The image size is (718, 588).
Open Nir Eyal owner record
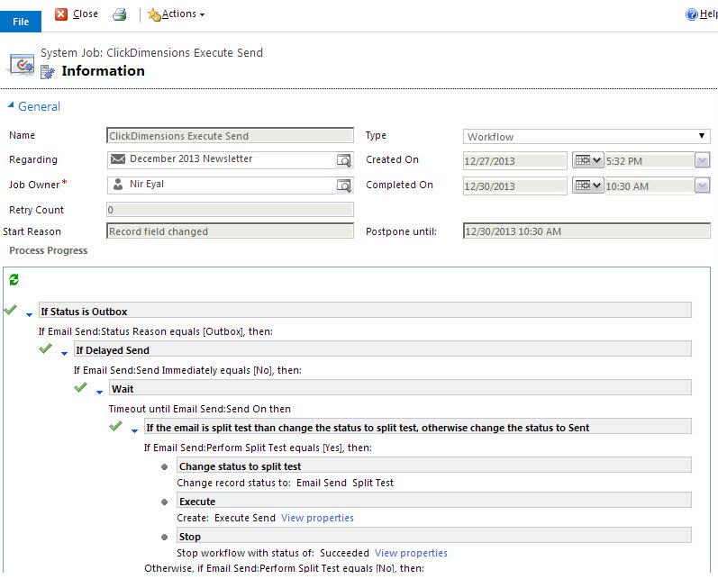click(147, 184)
